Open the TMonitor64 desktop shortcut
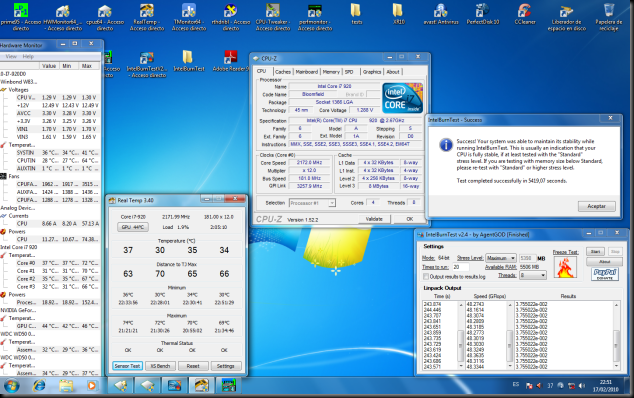The image size is (634, 398). click(189, 17)
